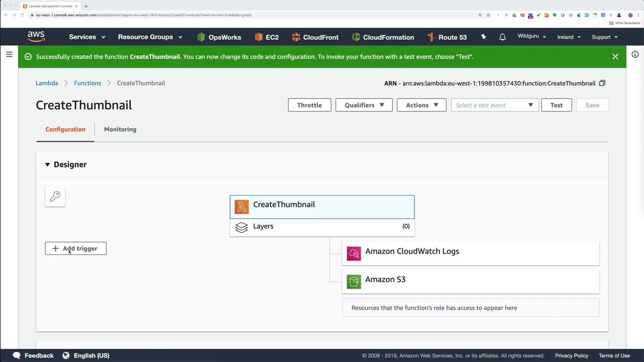
Task: Click the CloudFront shortcut icon
Action: [x=296, y=37]
